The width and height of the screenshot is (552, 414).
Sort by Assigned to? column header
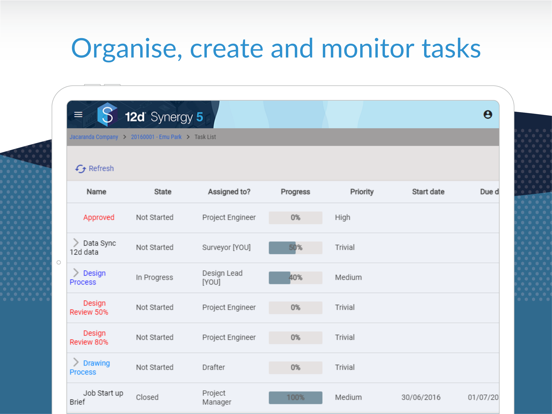point(229,192)
